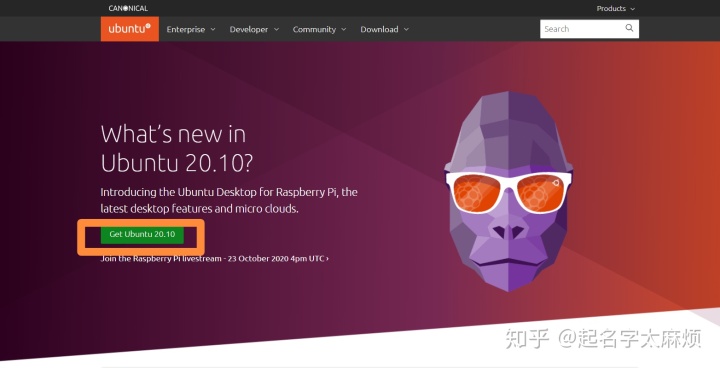720x368 pixels.
Task: Click the chevron beside Developer
Action: [x=276, y=29]
